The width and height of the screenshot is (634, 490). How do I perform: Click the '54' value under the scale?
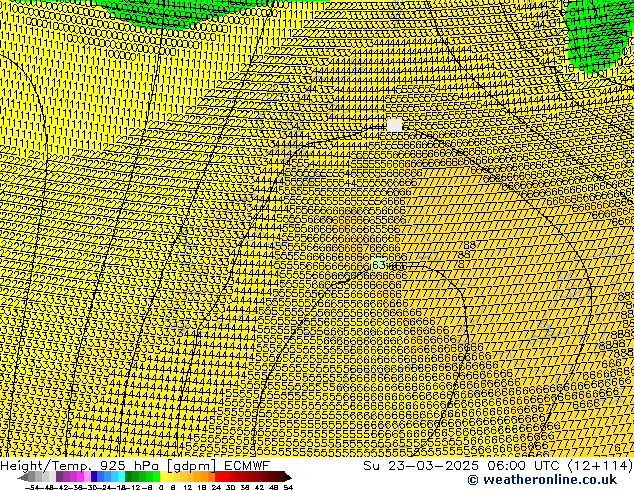tap(288, 488)
